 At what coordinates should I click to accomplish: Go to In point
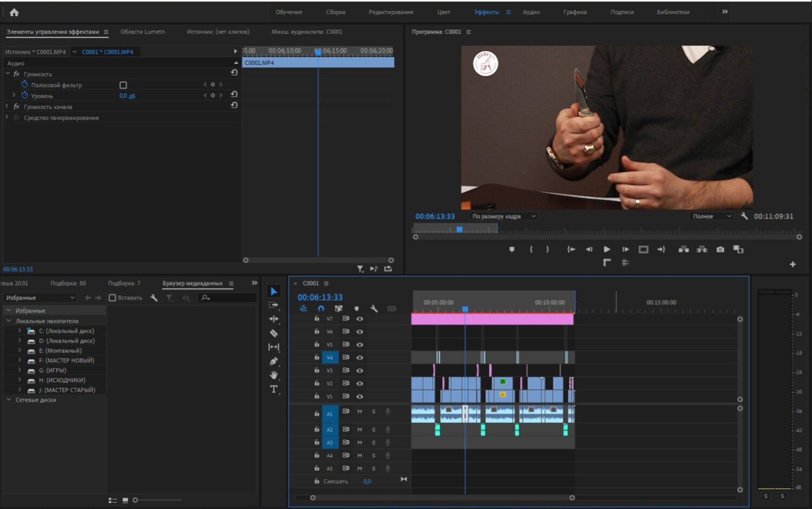click(x=571, y=249)
